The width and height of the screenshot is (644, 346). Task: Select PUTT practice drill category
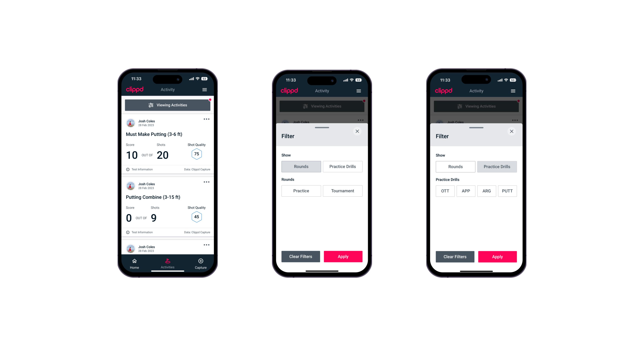pyautogui.click(x=508, y=191)
